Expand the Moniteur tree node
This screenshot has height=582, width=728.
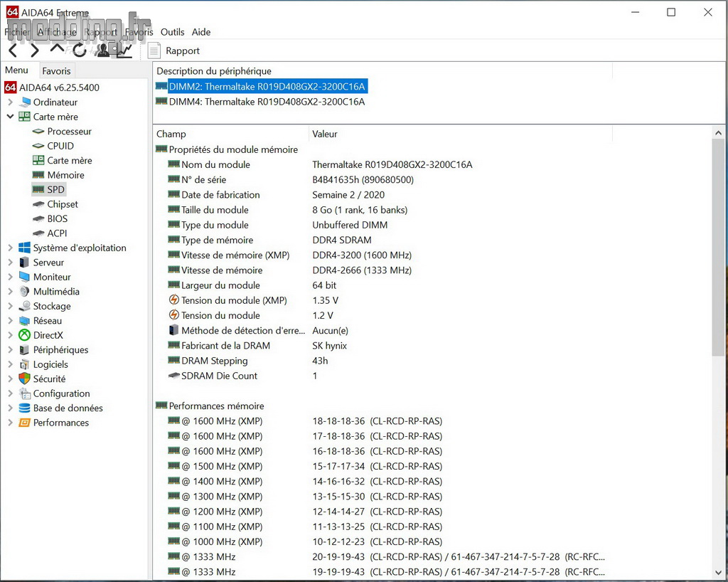pos(10,277)
